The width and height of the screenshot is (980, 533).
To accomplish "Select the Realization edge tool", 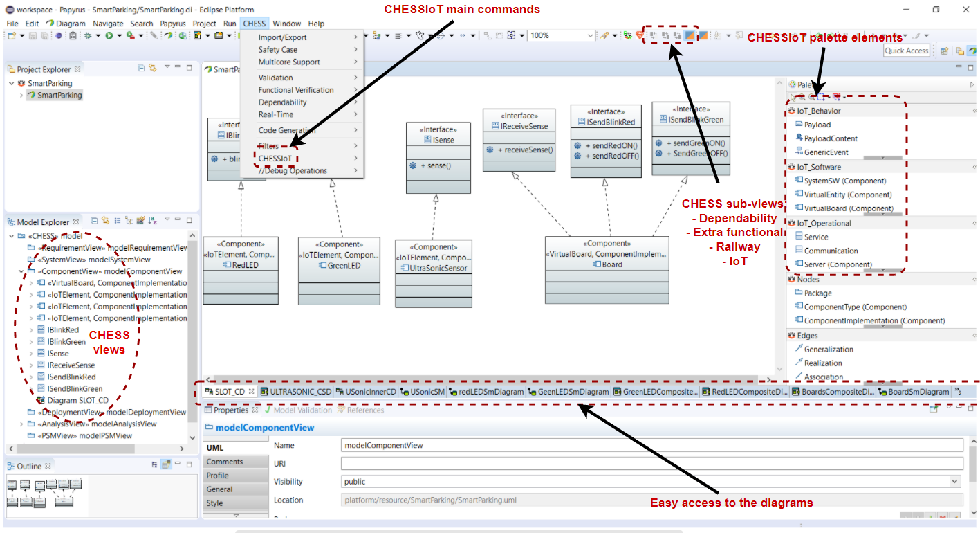I will [x=818, y=363].
